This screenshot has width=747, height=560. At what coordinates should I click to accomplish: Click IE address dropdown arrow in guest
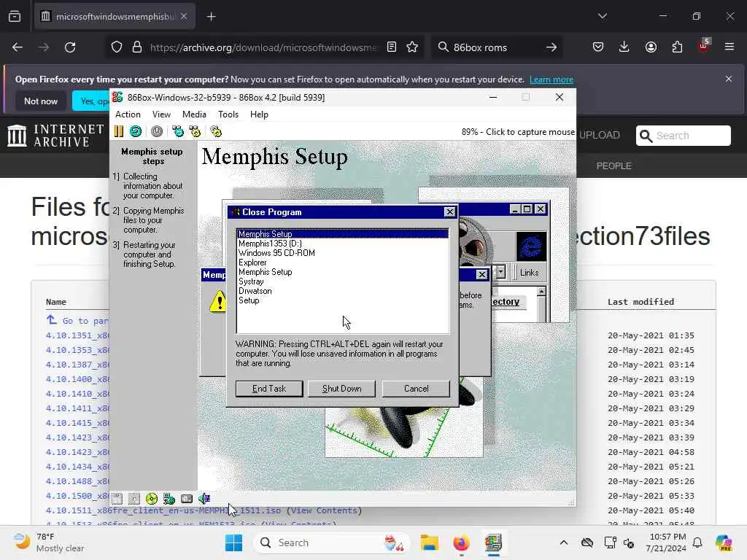[x=500, y=272]
